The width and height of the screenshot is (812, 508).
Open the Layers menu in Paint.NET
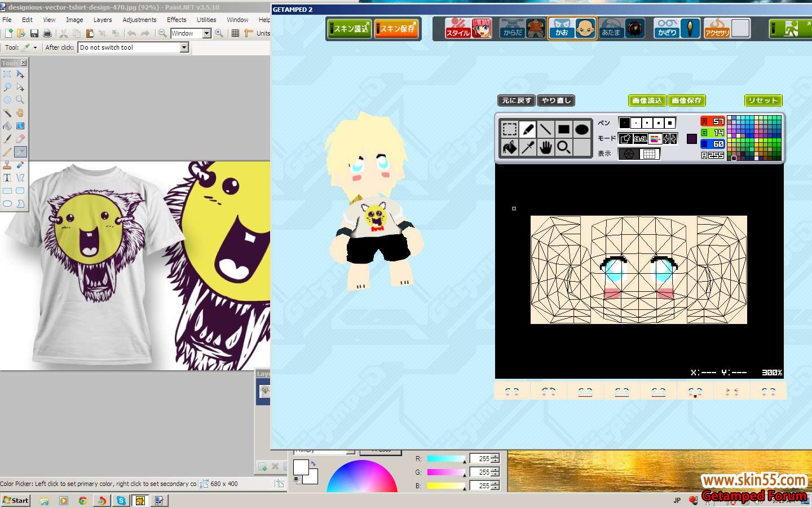[103, 20]
